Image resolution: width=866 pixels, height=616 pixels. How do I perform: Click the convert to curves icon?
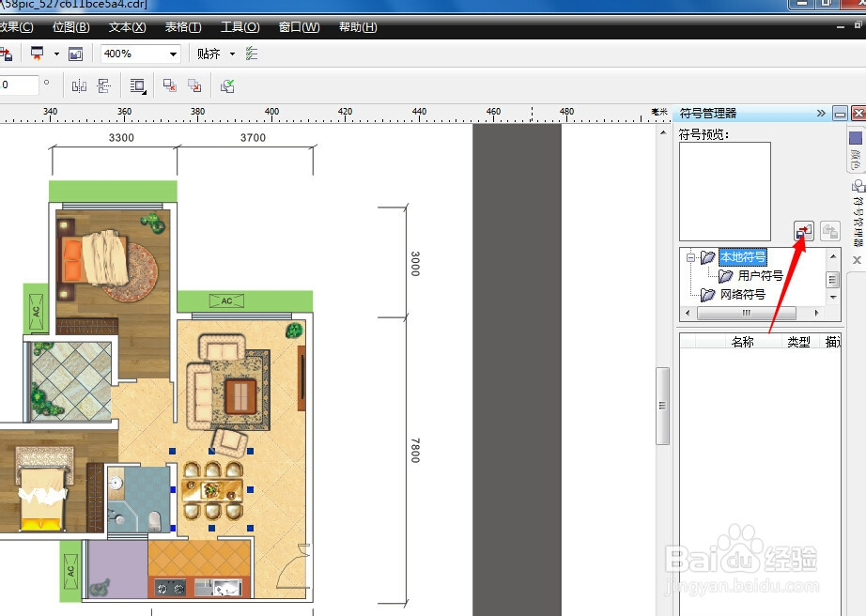(227, 85)
